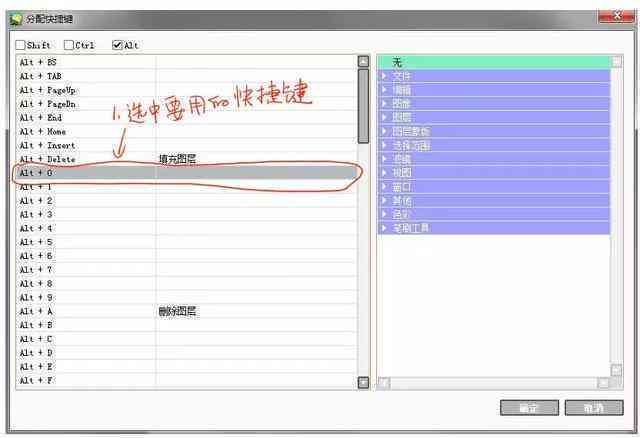Select the 图层 category row
640x438 pixels.
[x=494, y=118]
